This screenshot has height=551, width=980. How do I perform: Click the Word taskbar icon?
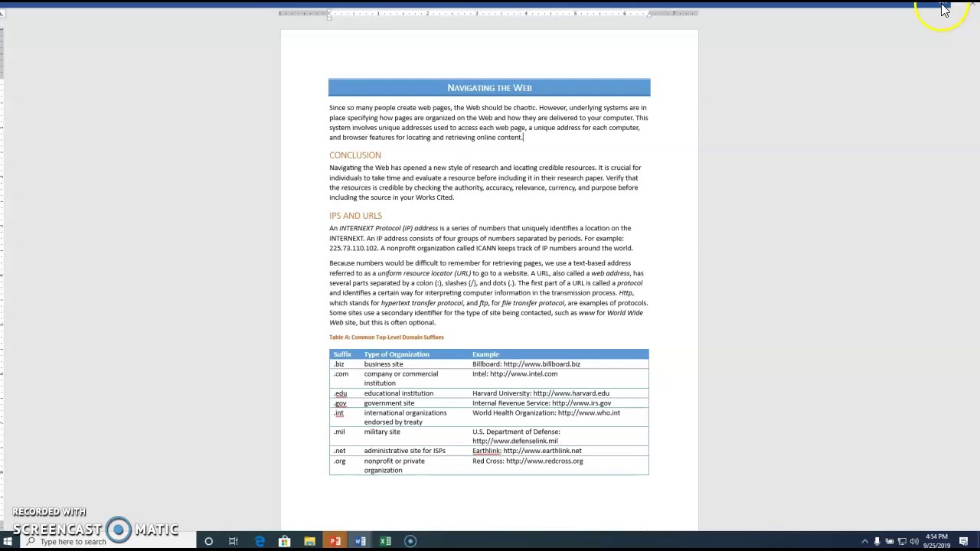[361, 541]
